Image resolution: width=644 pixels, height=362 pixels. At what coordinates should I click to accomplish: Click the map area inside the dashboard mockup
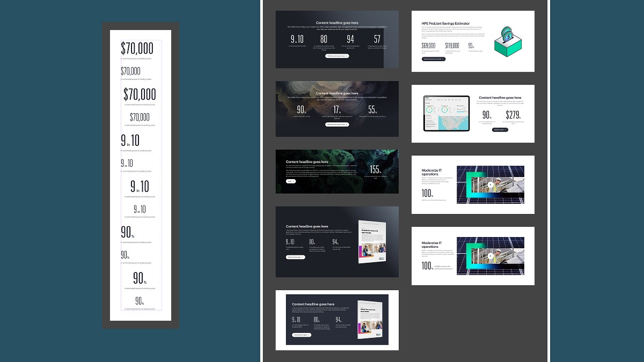452,123
